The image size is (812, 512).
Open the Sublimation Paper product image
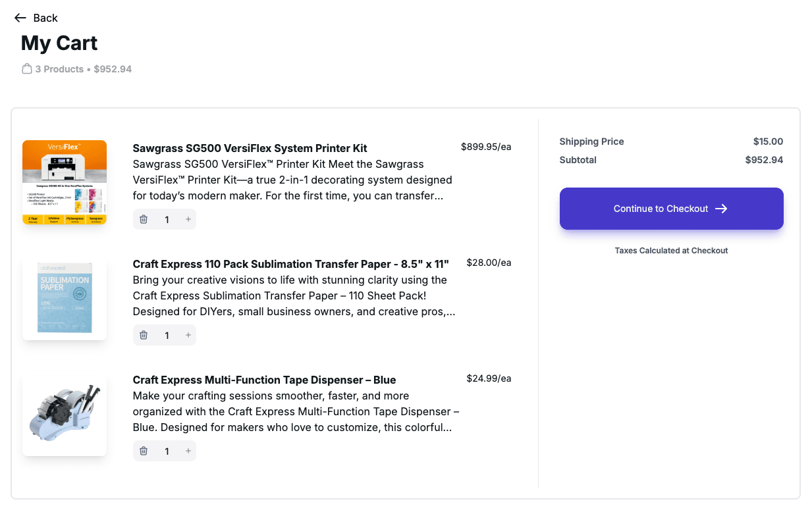[65, 298]
